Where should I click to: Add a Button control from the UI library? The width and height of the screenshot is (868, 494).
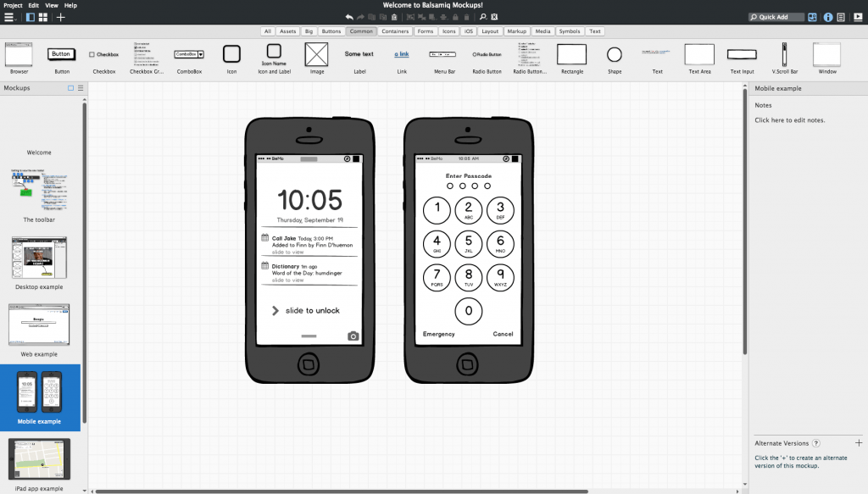coord(60,53)
